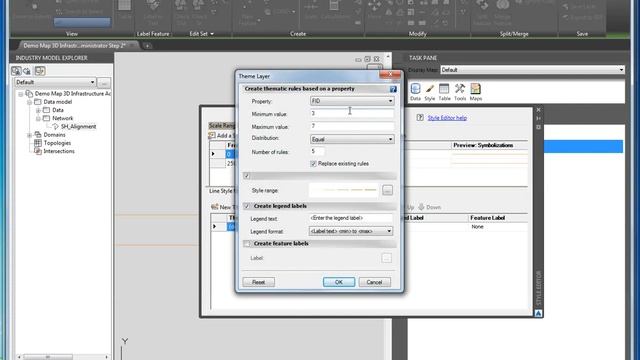
Task: Open Theme Layer dialog help icon
Action: pos(393,89)
